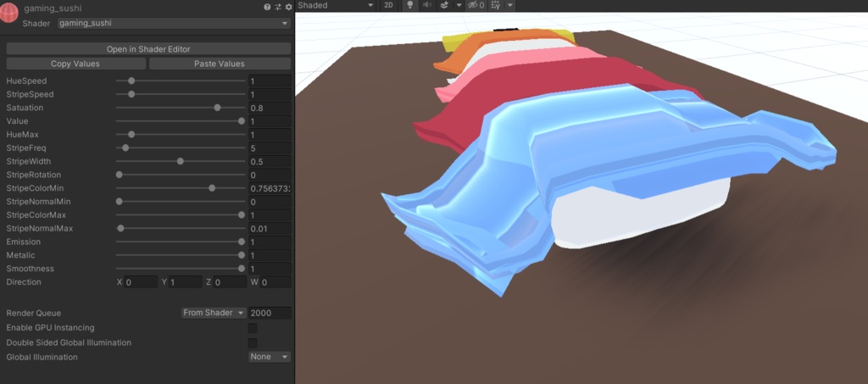Click the StripeRotation slider handle
Viewport: 868px width, 384px height.
tap(119, 175)
